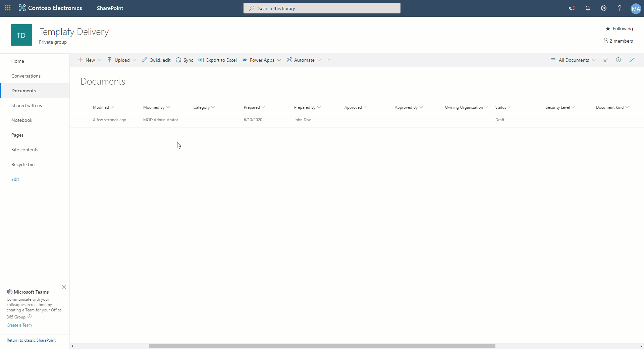The image size is (644, 349).
Task: Close the Microsoft Teams promo
Action: coord(64,287)
